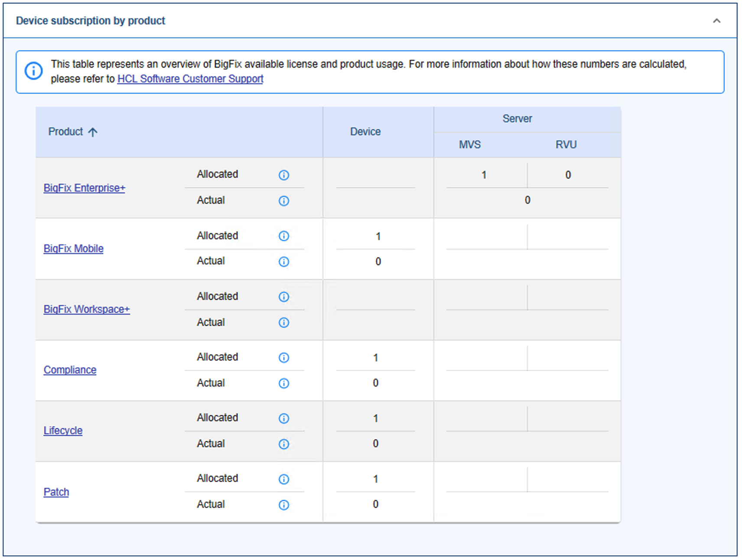Image resolution: width=742 pixels, height=560 pixels.
Task: Click info icon for Compliance Actual
Action: (284, 384)
